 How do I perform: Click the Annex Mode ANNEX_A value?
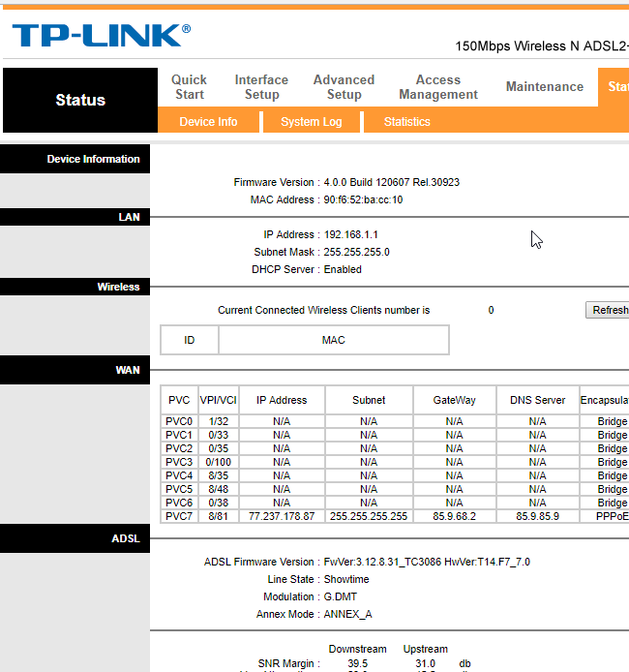[x=348, y=614]
